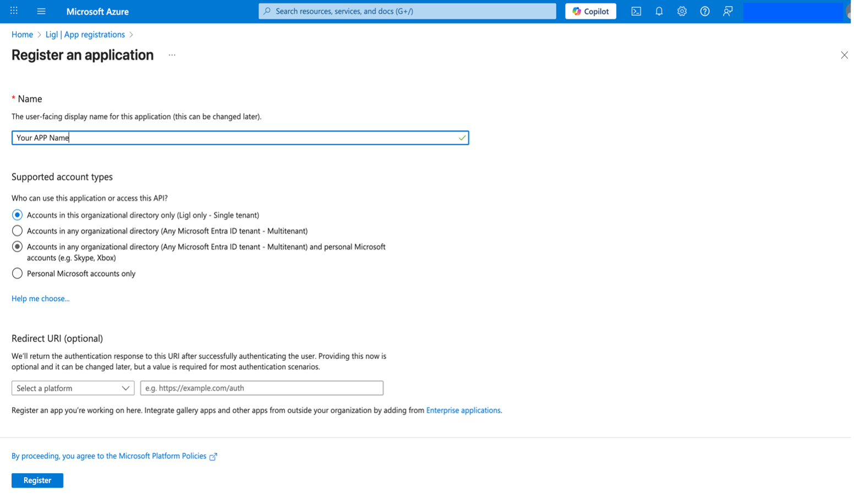Open portal settings gear

click(x=682, y=11)
